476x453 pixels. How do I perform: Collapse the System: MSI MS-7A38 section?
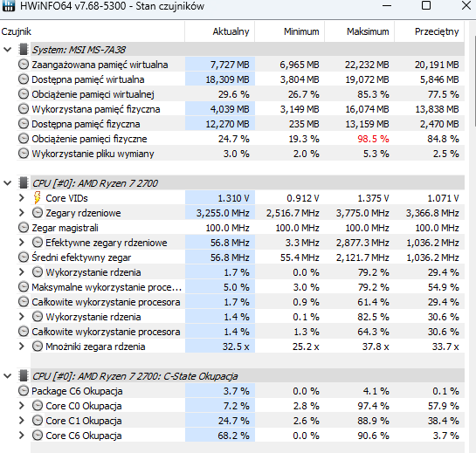coord(8,50)
